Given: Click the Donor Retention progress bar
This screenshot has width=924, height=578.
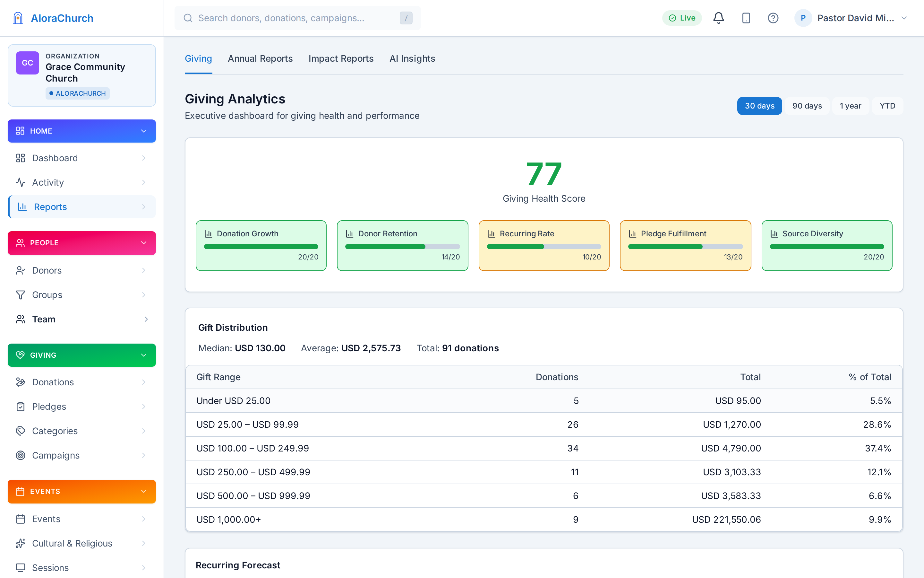Looking at the screenshot, I should pos(402,247).
